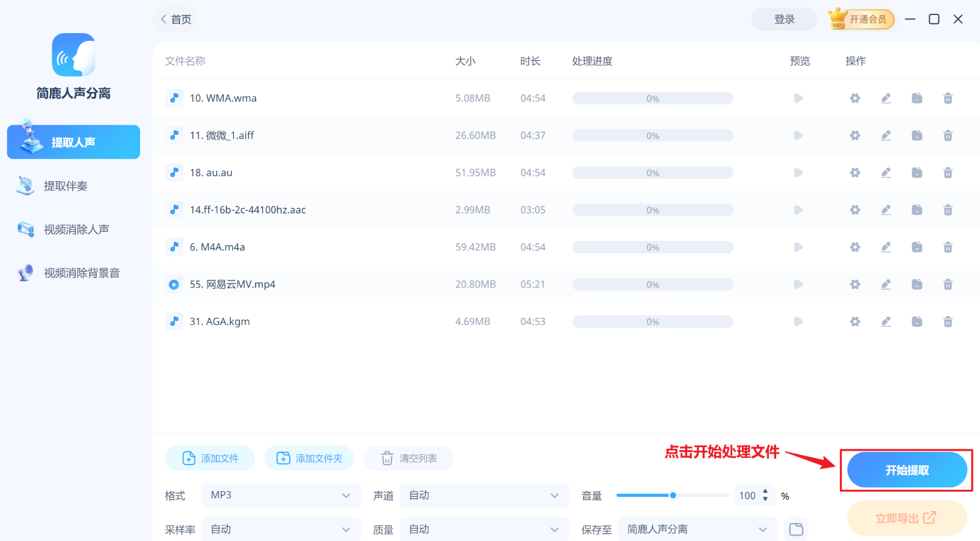
Task: Open settings gear for 10. WMA.wma
Action: [854, 98]
